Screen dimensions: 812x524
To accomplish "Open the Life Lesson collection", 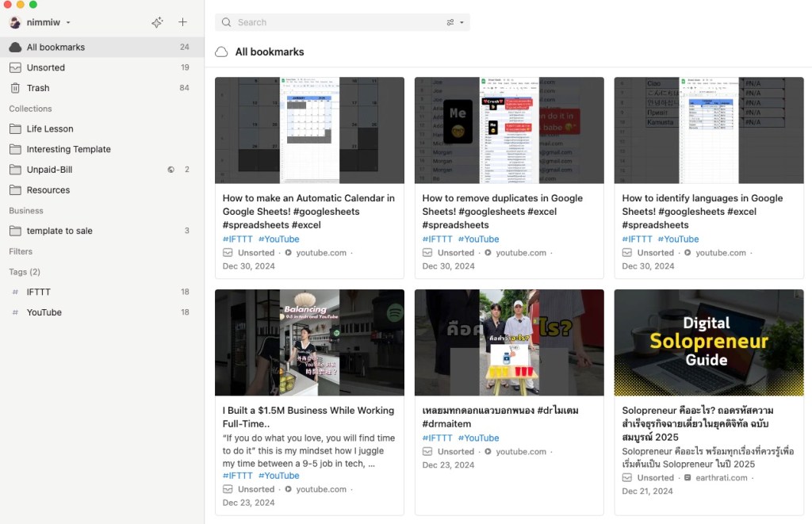I will 102,129.
